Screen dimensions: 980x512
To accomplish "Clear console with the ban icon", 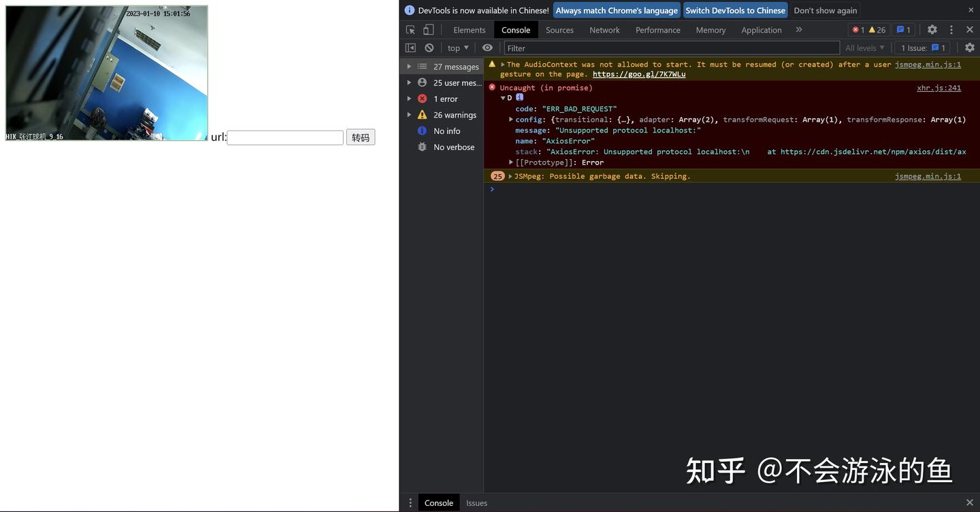I will coord(429,48).
